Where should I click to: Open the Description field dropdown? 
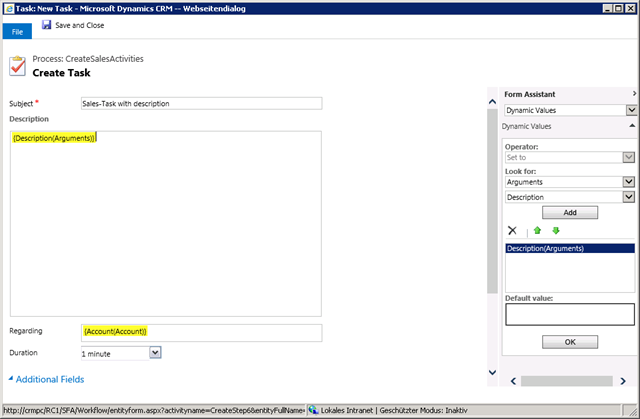click(x=629, y=197)
